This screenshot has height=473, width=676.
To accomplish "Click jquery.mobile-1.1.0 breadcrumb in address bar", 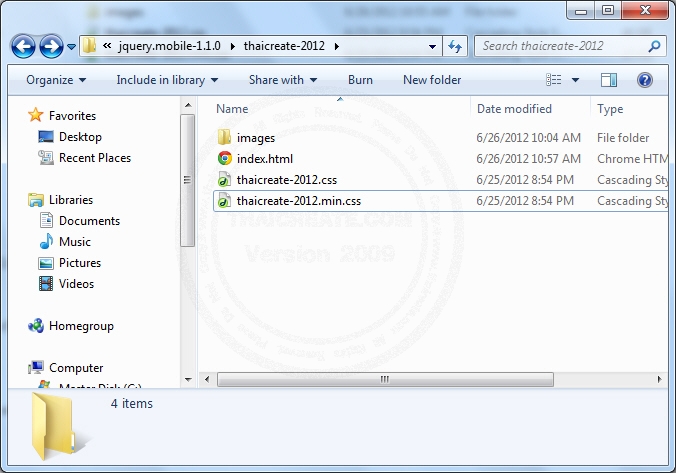I will [x=169, y=46].
